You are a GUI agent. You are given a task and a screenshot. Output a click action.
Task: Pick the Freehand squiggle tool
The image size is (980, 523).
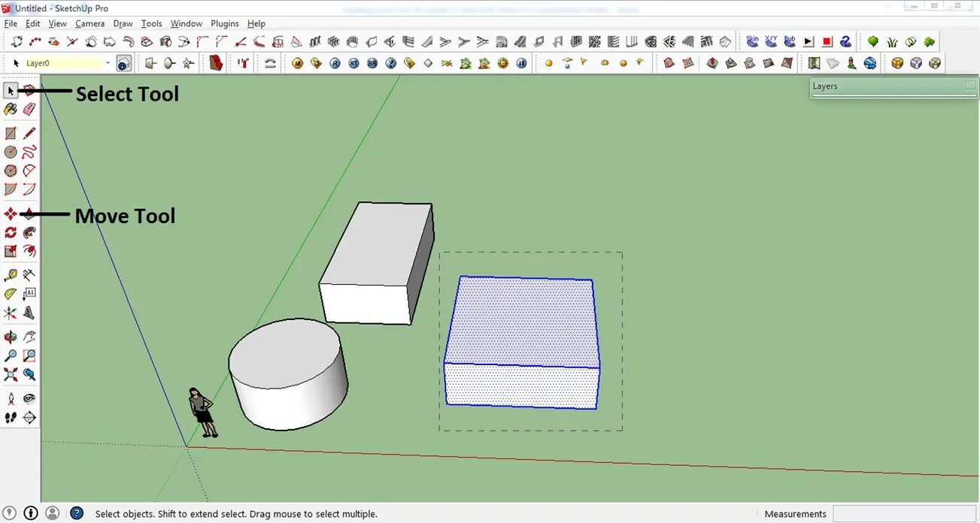29,153
